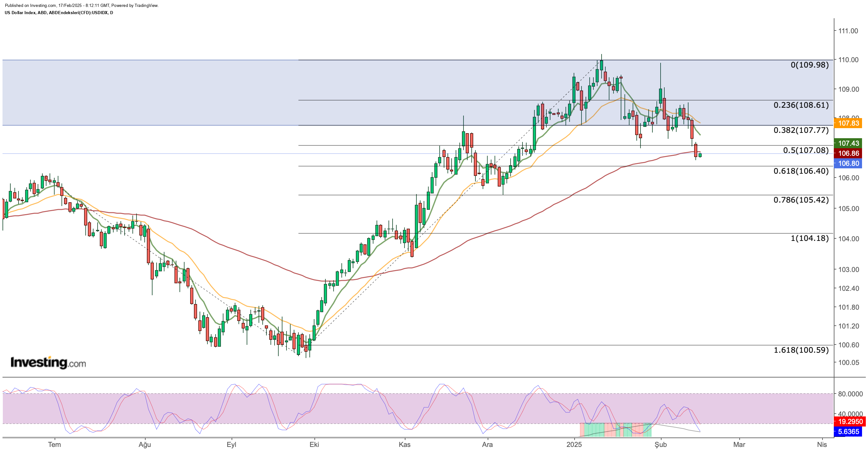This screenshot has height=451, width=868.
Task: Click the 110.00 price axis label
Action: (x=848, y=60)
